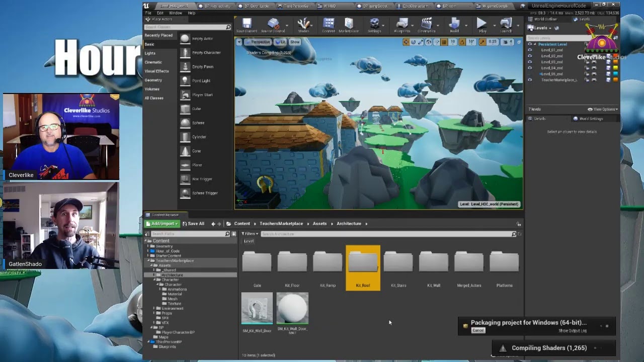The image size is (644, 362).
Task: Pick the Cone actor icon
Action: (x=185, y=151)
